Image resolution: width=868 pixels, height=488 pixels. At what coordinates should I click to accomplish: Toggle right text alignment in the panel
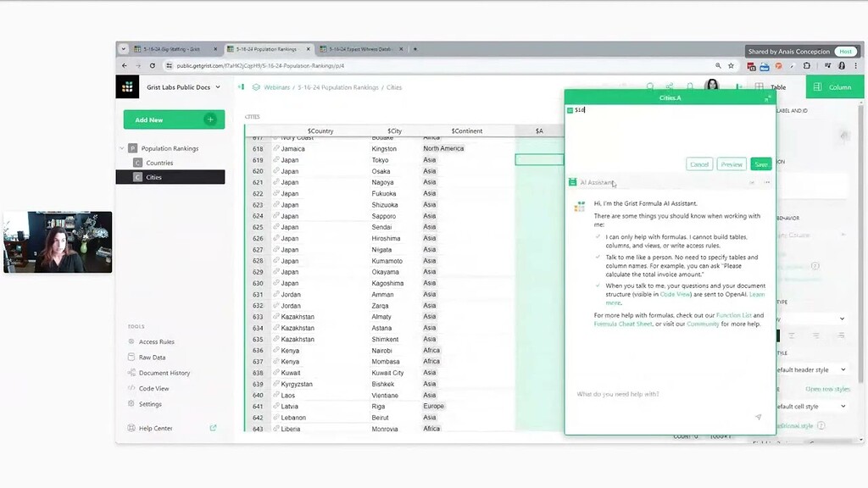(841, 335)
